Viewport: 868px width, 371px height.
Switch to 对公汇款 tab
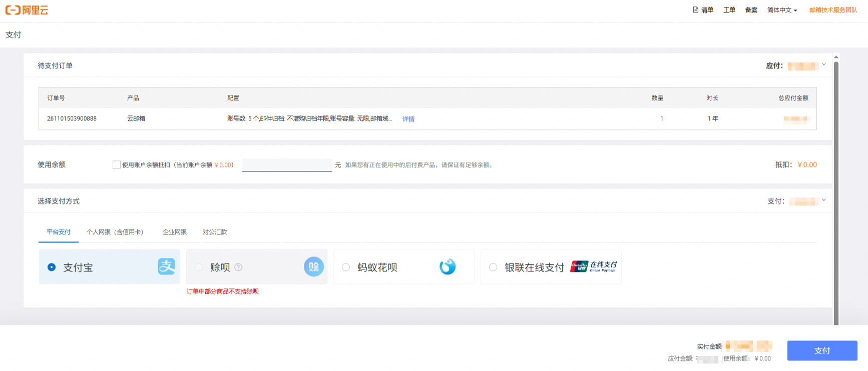[x=215, y=232]
